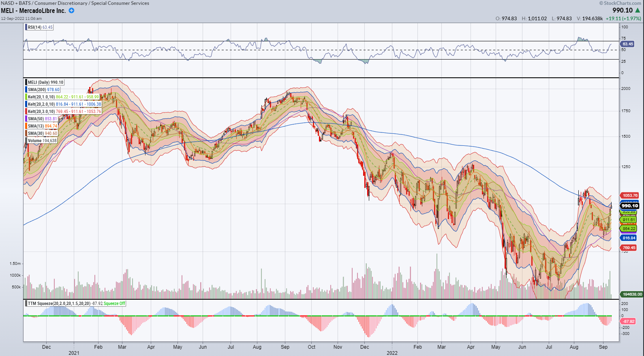Click the large 990.10 last price header
The image size is (644, 356).
(x=622, y=10)
